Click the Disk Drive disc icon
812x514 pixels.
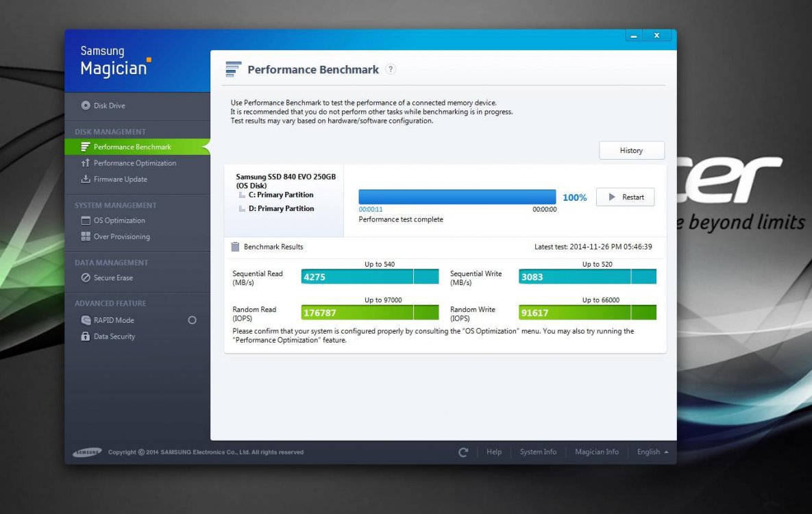click(86, 106)
